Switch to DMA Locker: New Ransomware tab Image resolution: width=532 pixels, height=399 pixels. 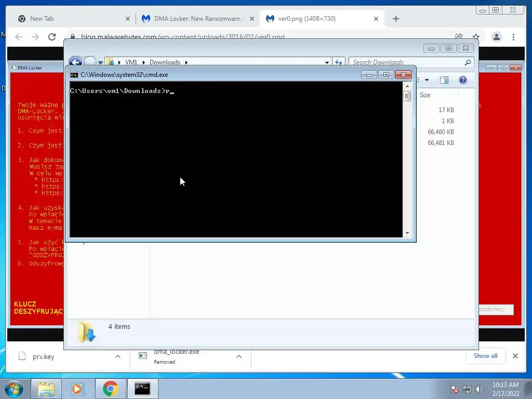197,19
